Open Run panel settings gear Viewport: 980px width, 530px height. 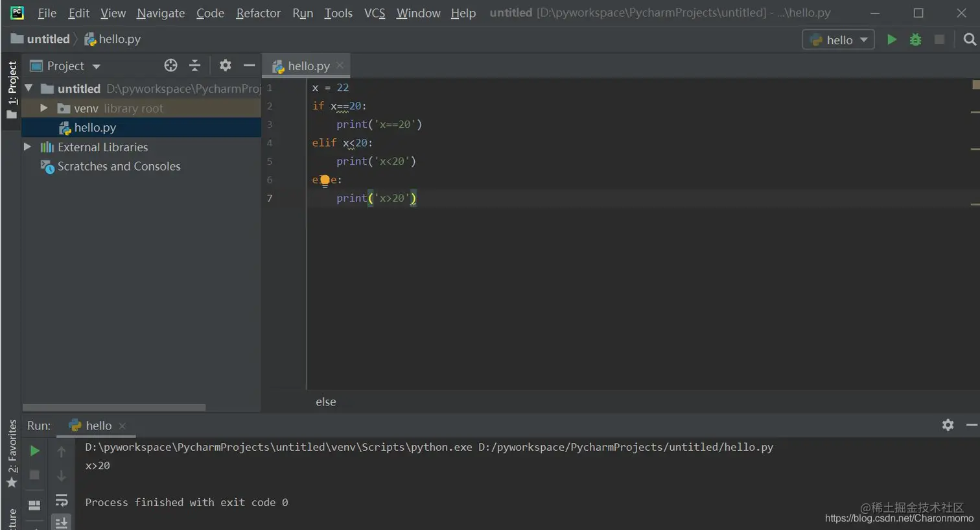[948, 425]
